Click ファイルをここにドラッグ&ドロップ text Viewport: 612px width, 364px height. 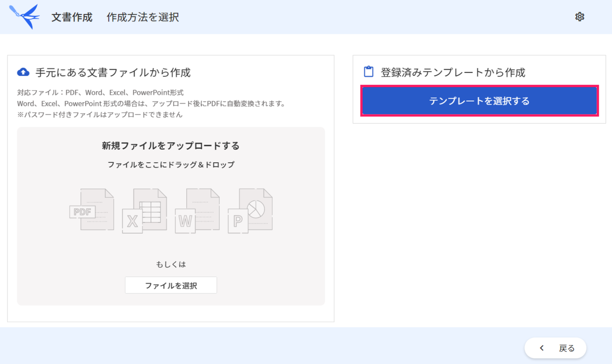[x=171, y=165]
